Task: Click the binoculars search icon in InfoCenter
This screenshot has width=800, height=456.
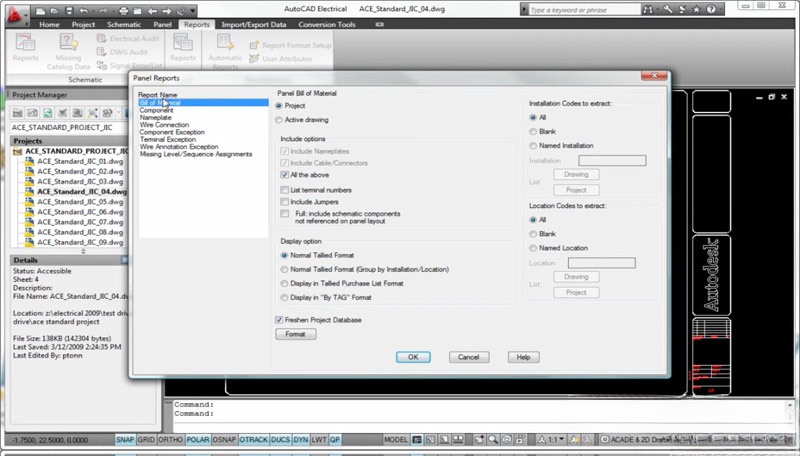Action: click(x=648, y=9)
